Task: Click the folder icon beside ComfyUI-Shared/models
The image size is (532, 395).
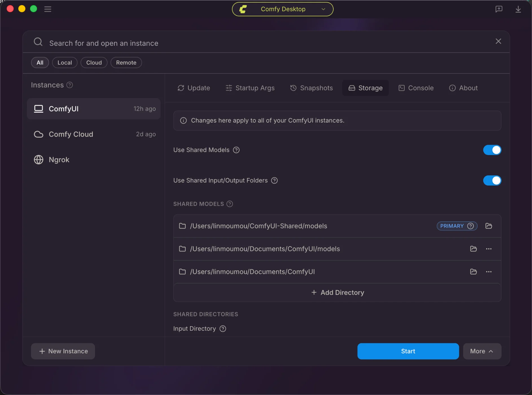Action: (182, 226)
